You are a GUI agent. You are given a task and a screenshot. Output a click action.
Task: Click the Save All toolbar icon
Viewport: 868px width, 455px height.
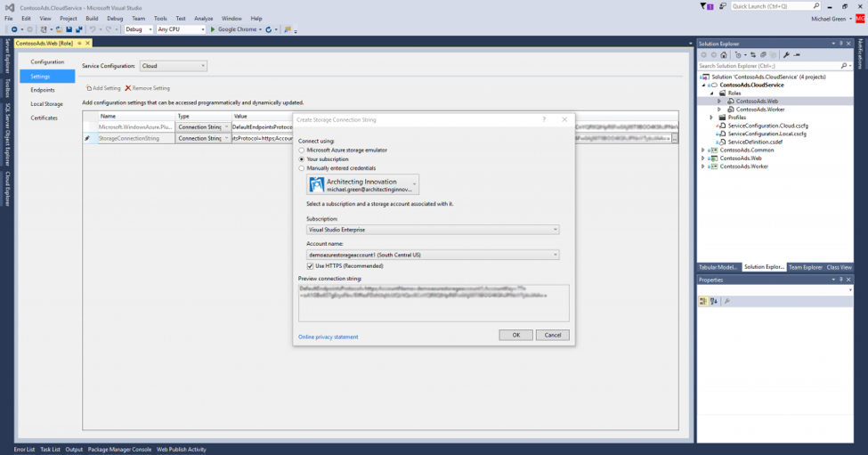(x=78, y=29)
